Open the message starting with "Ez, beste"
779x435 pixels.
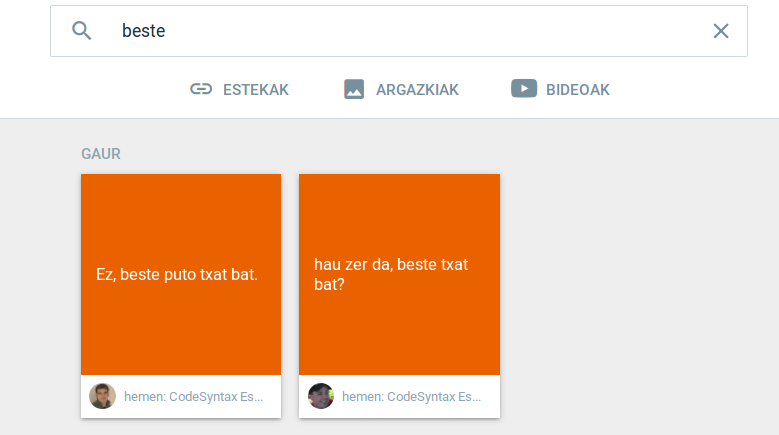[177, 274]
